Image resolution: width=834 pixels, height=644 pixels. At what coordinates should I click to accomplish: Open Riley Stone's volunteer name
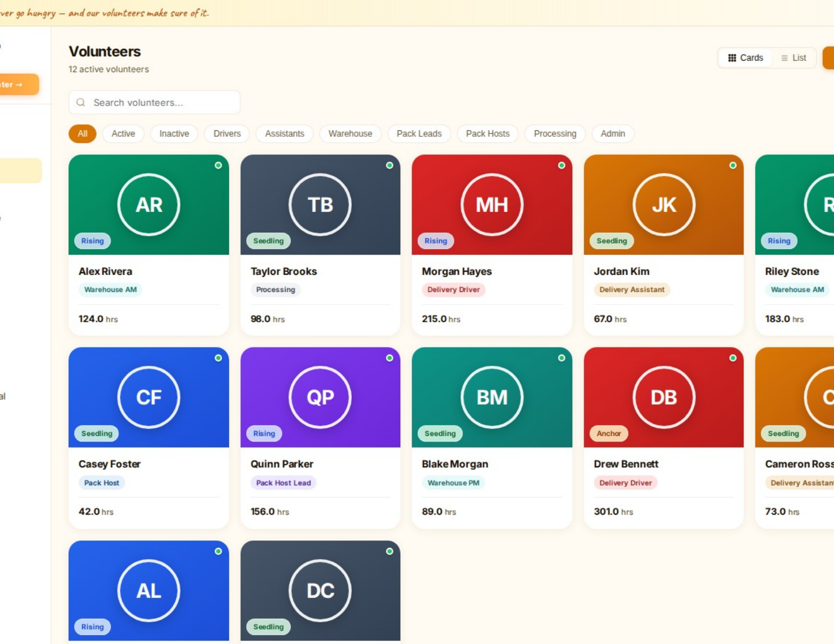point(792,271)
